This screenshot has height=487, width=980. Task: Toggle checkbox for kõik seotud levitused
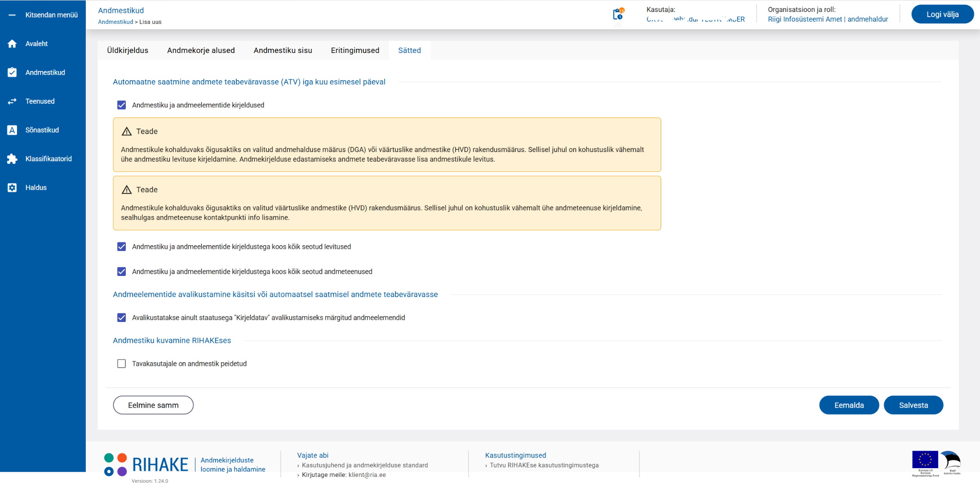(x=122, y=246)
